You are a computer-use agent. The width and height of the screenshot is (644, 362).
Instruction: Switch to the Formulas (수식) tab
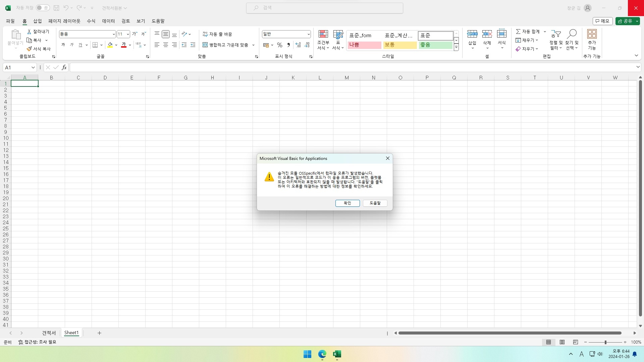pyautogui.click(x=91, y=21)
